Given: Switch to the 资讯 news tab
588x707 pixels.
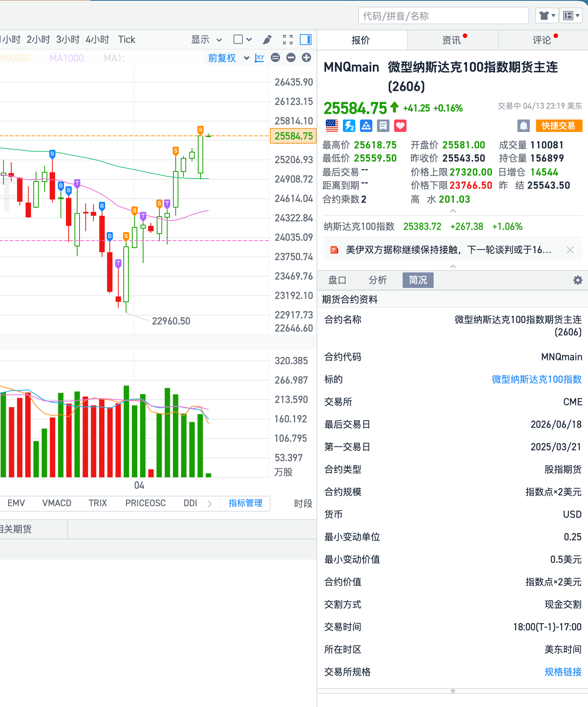Looking at the screenshot, I should click(x=452, y=40).
